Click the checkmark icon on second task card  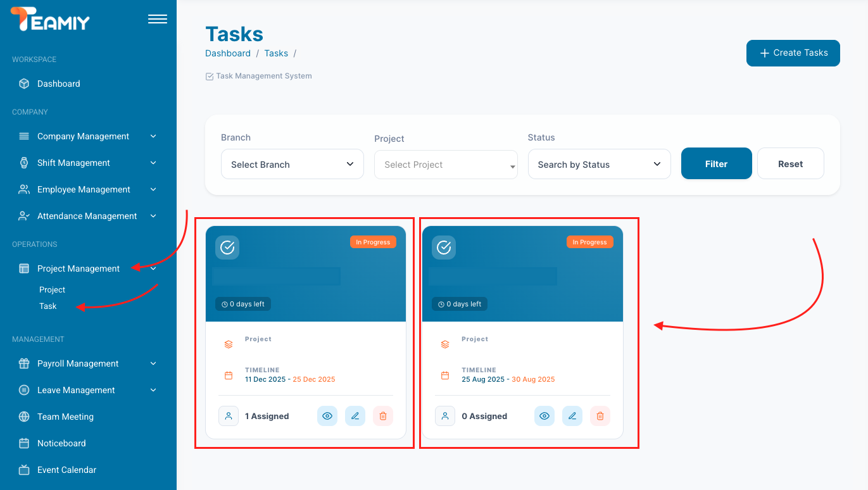[x=444, y=247]
